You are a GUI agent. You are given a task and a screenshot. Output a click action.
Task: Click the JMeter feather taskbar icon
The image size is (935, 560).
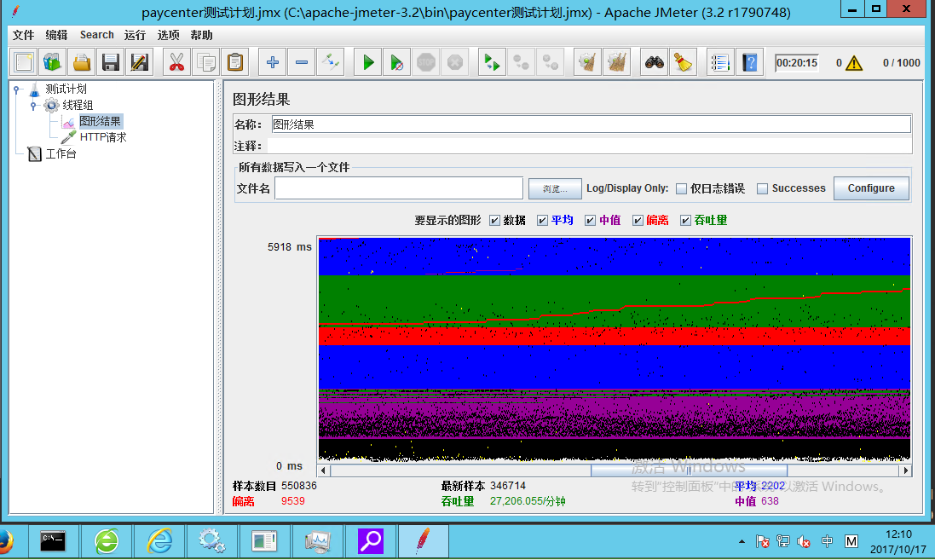pos(423,541)
